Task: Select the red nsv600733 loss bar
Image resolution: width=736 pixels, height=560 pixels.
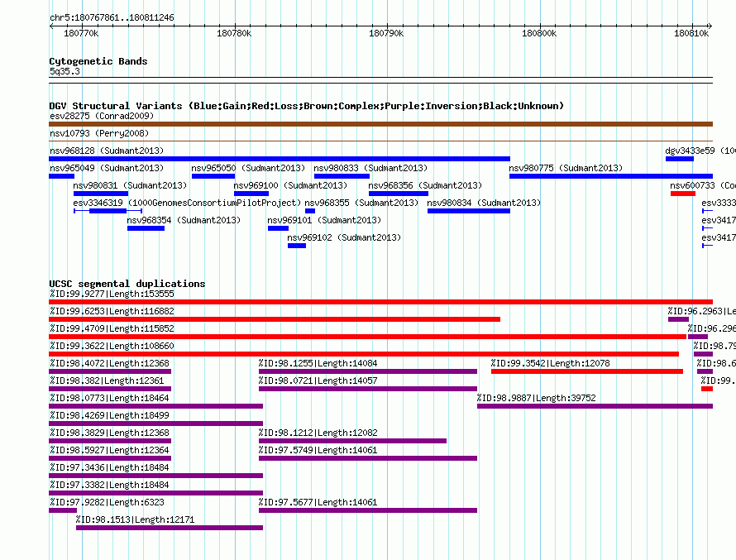Action: tap(683, 194)
